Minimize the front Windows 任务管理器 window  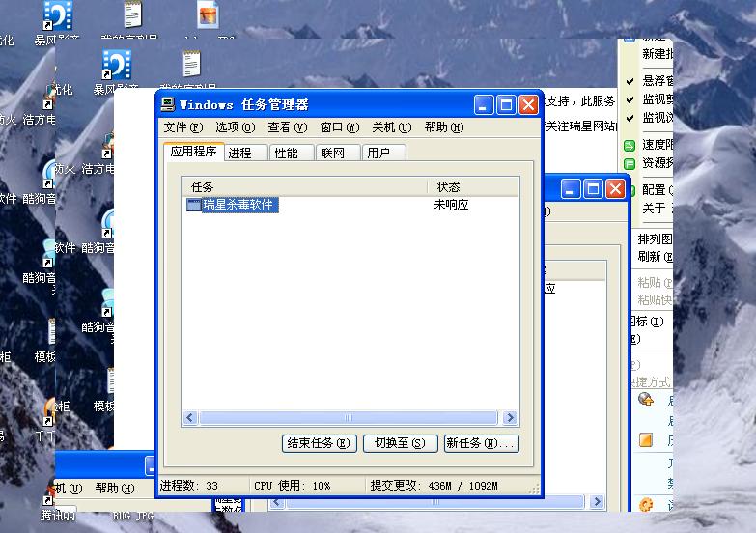pyautogui.click(x=484, y=104)
